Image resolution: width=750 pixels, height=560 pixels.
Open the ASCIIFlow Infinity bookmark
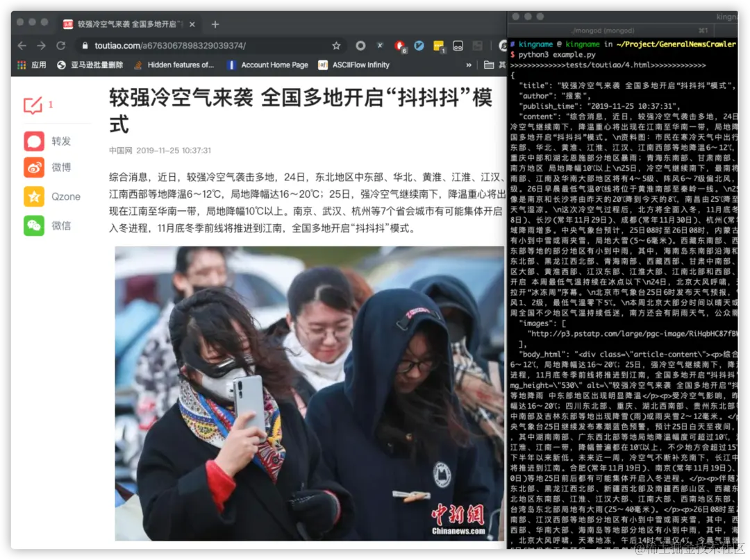[x=354, y=65]
